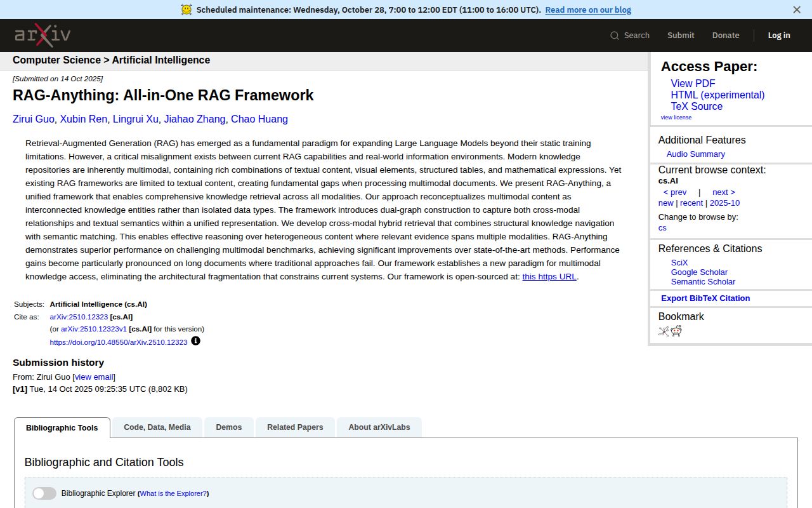This screenshot has height=508, width=812.
Task: Select the Bibliographic Tools tab
Action: [62, 427]
